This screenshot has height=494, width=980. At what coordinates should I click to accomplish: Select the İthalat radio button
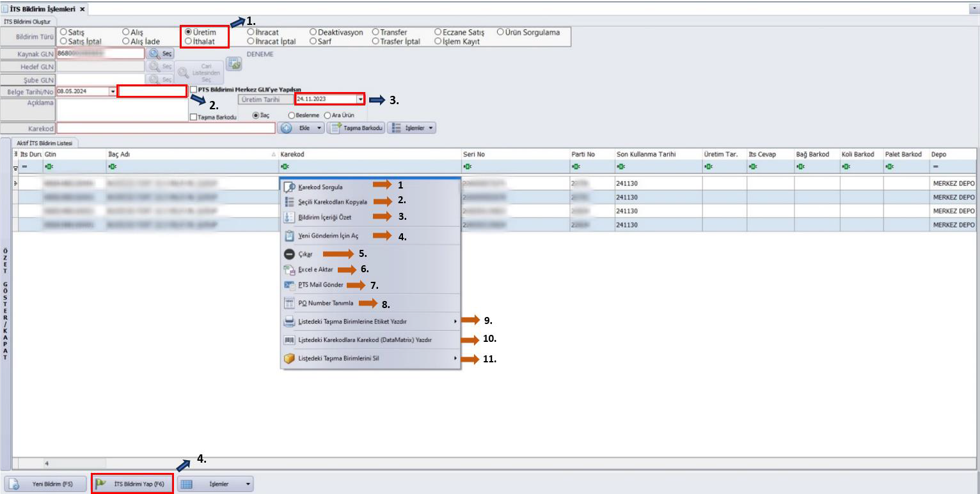coord(189,41)
